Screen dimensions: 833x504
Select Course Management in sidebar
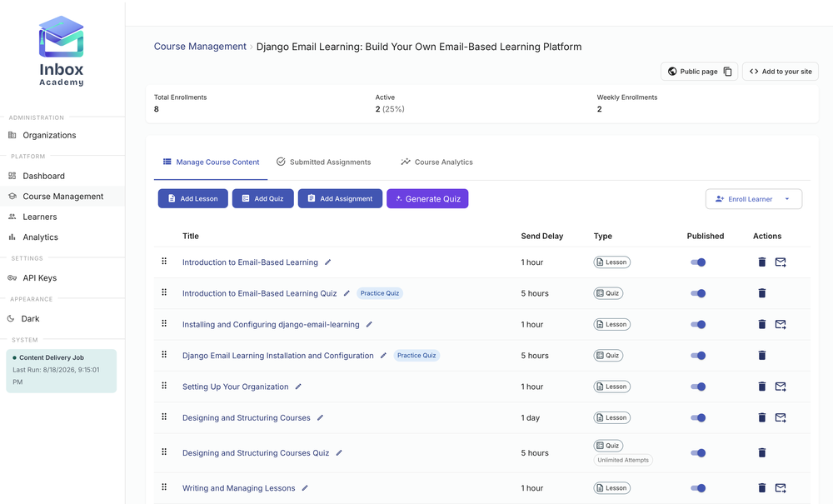(x=62, y=196)
